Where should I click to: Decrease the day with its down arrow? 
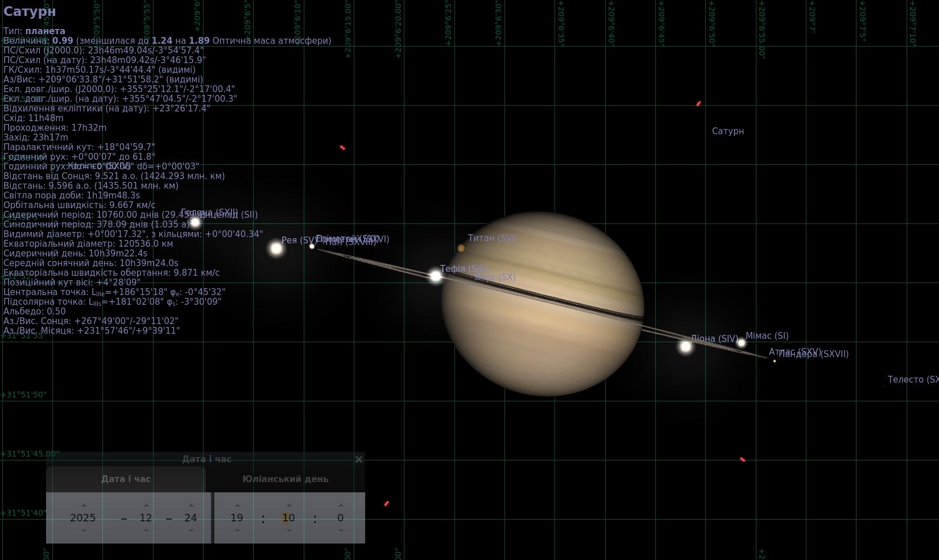point(191,530)
